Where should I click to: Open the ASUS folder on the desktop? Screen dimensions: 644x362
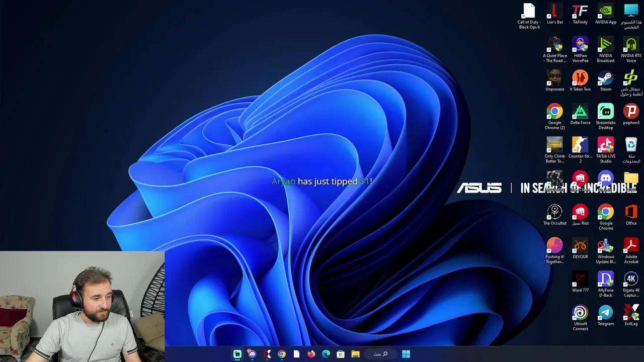click(x=631, y=182)
